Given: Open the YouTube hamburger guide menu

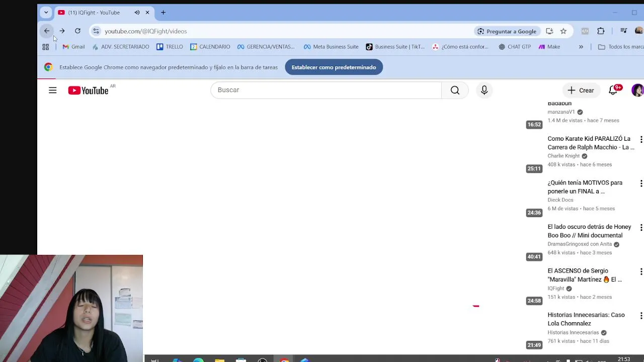Looking at the screenshot, I should point(52,90).
